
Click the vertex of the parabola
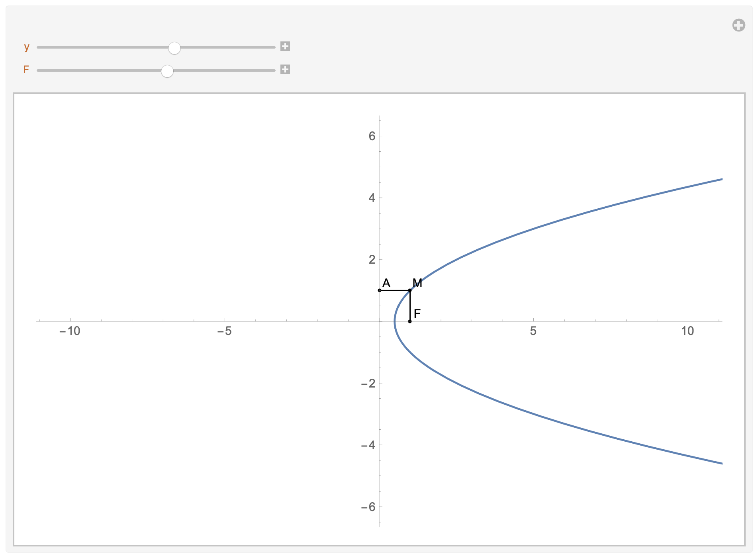(394, 322)
